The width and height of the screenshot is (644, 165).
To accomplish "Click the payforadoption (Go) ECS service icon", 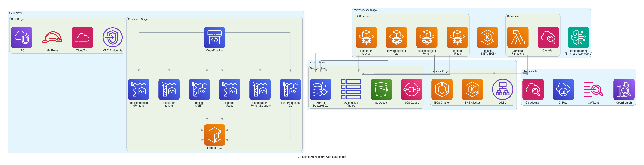I will 396,37.
